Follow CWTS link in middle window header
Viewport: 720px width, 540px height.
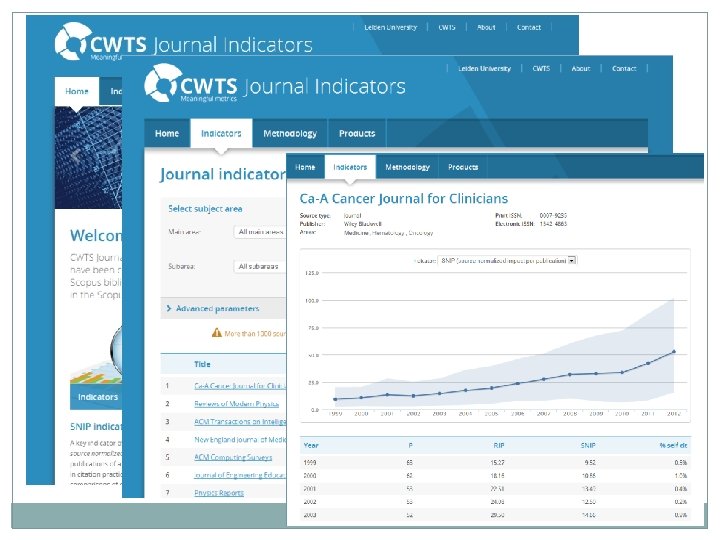541,68
